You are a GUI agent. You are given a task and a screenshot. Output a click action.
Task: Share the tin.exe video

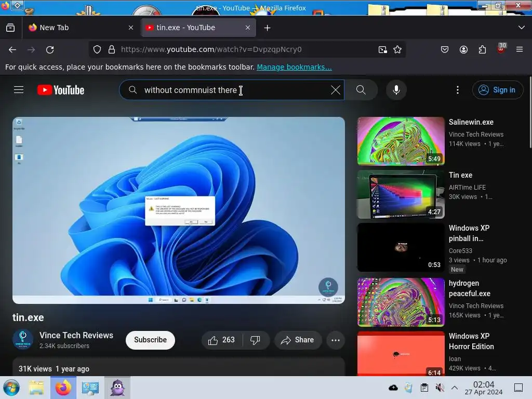[298, 340]
